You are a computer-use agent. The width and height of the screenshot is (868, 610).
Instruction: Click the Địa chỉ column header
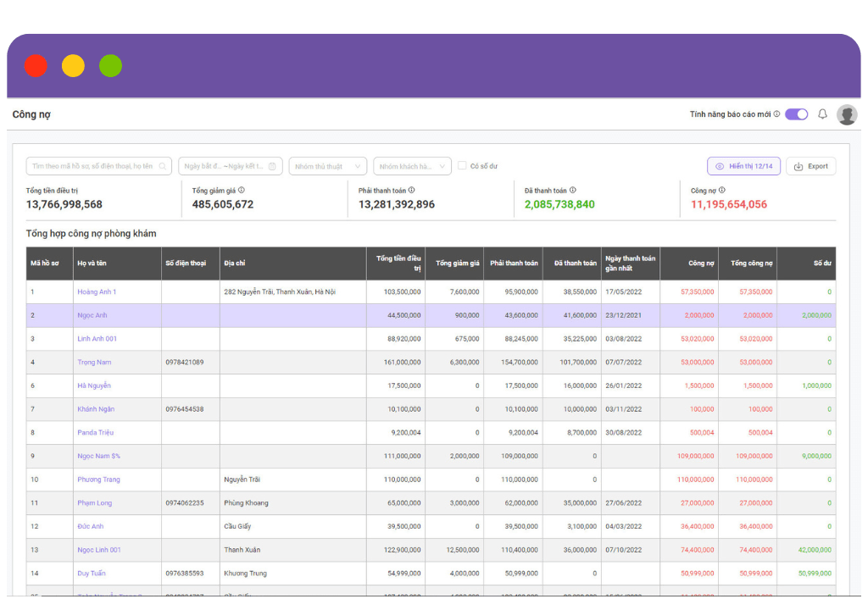[x=292, y=263]
